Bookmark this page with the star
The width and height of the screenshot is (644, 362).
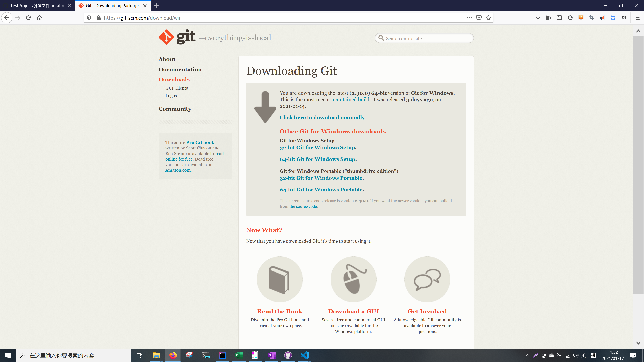pos(488,18)
